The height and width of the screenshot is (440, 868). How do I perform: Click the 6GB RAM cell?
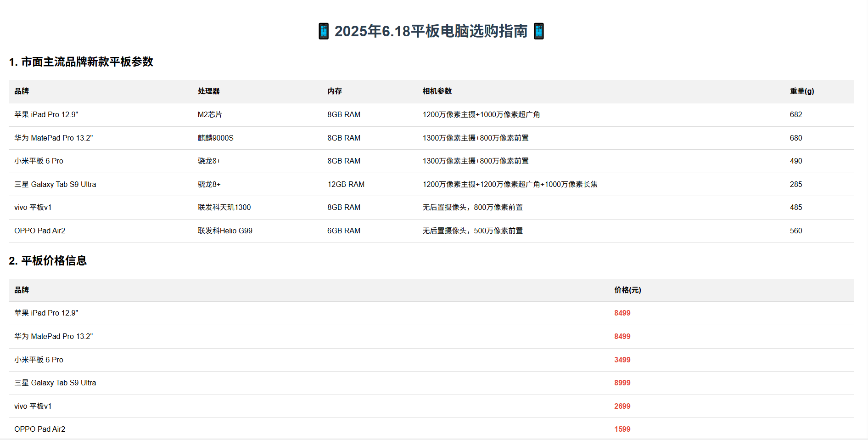[x=344, y=231]
